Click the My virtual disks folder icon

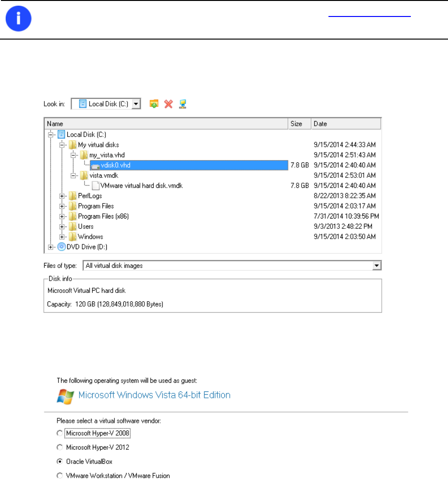point(73,145)
